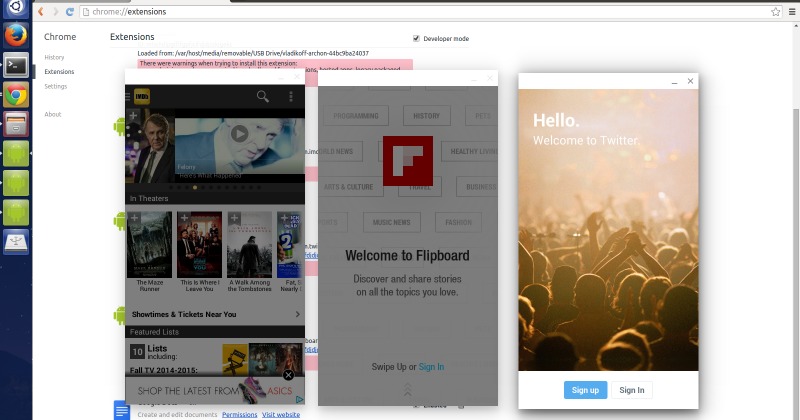Click the Permissions link for Google Docs
800x420 pixels.
[239, 414]
